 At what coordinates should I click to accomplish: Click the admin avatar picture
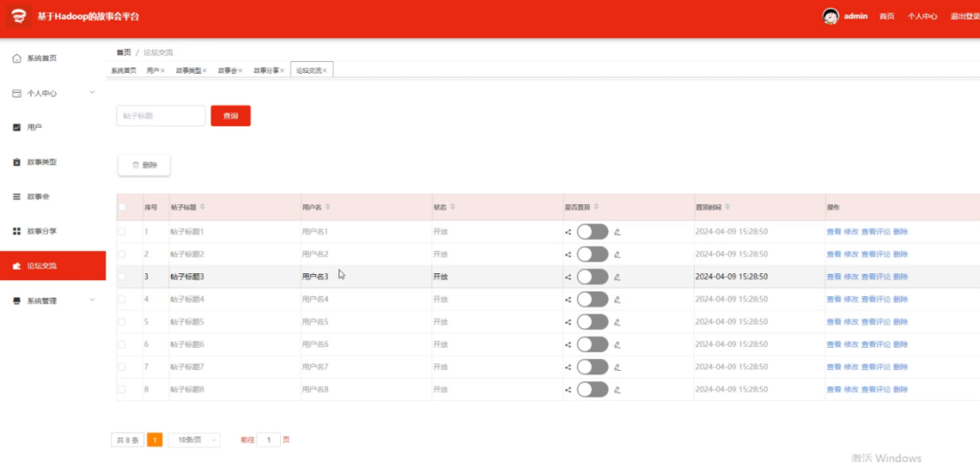(x=830, y=16)
